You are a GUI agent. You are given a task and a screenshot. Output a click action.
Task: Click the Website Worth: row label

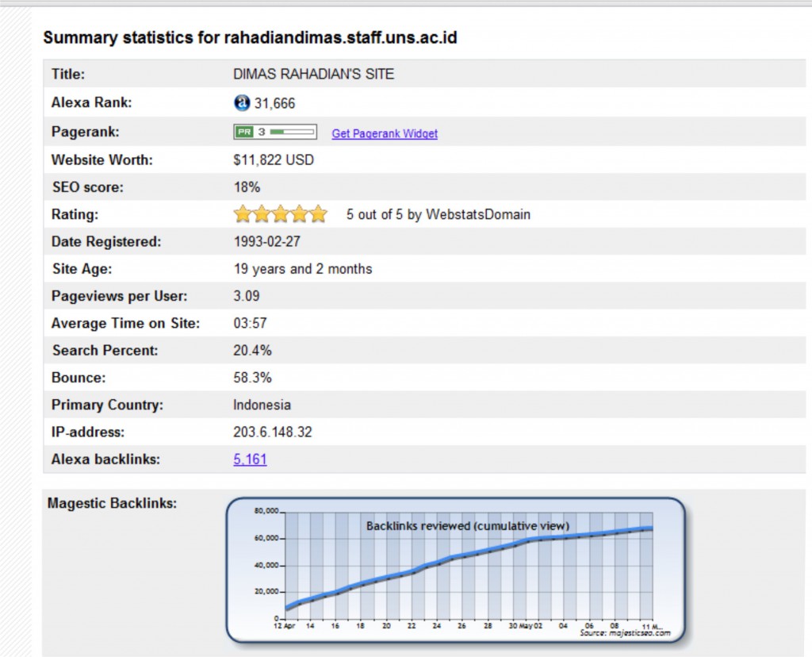[x=102, y=159]
